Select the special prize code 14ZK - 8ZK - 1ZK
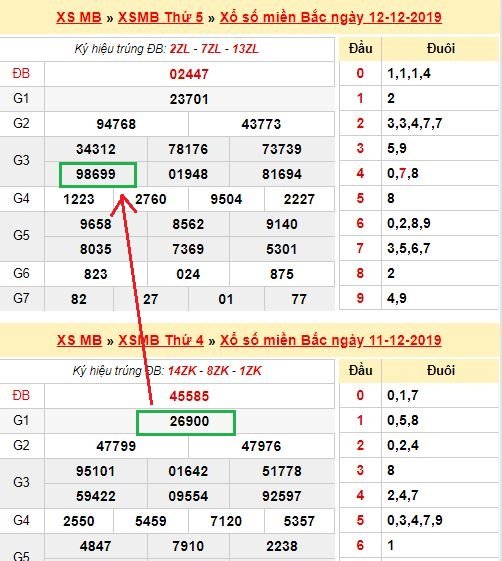 [215, 371]
